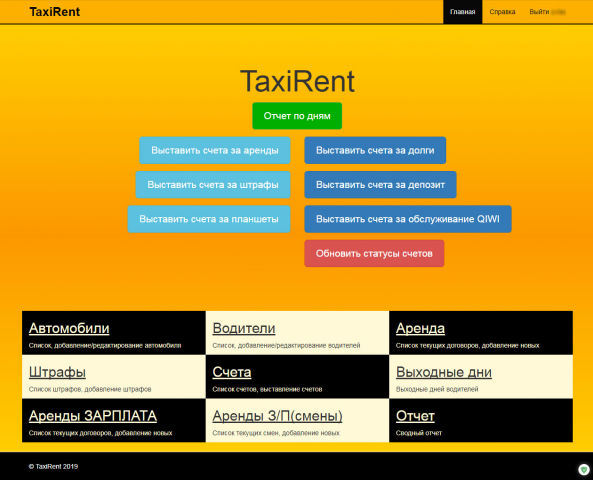Image resolution: width=593 pixels, height=480 pixels.
Task: Click Выставить счета за обслуживание QIWI
Action: [408, 219]
